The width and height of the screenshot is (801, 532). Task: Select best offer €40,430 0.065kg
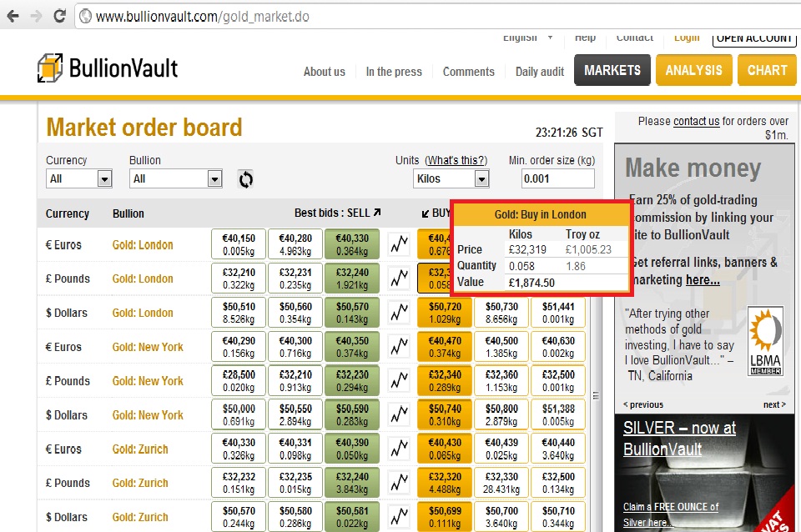(445, 449)
